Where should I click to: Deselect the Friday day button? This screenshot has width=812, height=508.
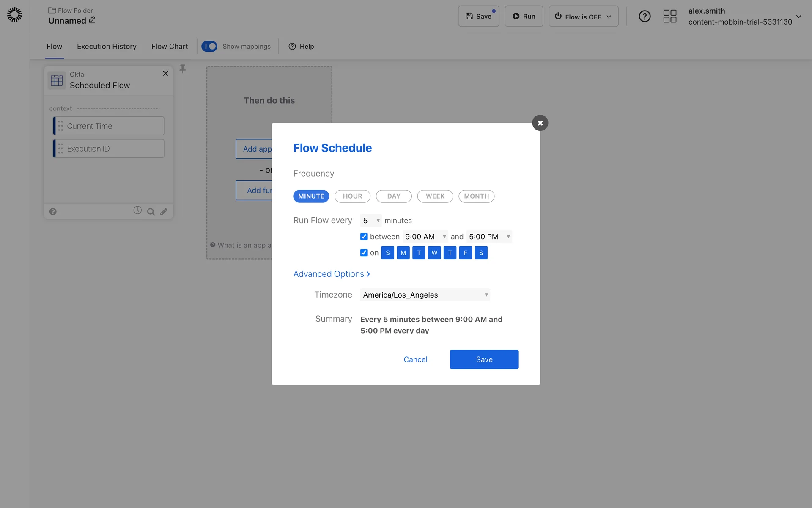465,253
